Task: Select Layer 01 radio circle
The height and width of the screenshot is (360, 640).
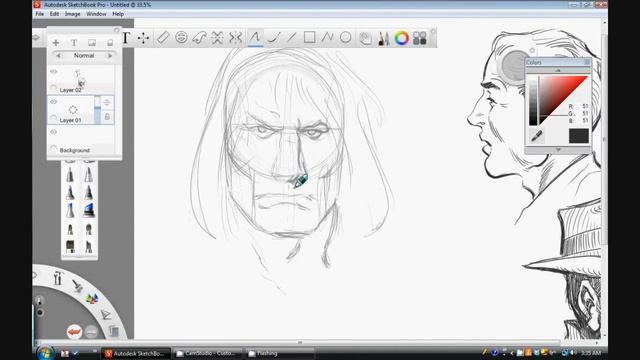Action: [53, 118]
